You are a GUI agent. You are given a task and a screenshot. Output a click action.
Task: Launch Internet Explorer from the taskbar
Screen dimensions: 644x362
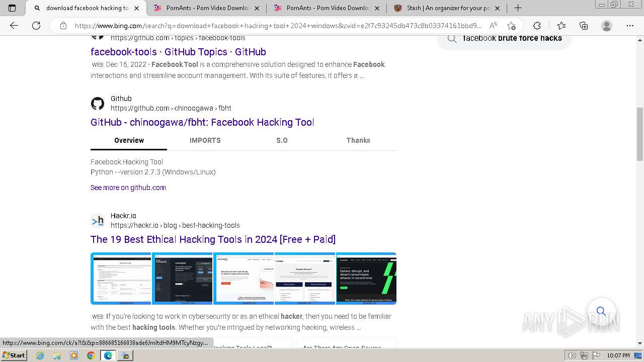(40, 355)
